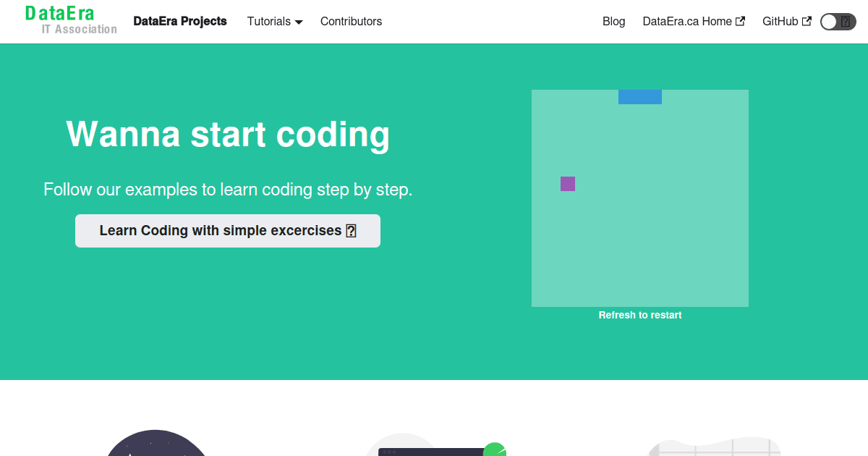Click the DataEra IT Association logo
This screenshot has width=868, height=456.
pyautogui.click(x=70, y=20)
